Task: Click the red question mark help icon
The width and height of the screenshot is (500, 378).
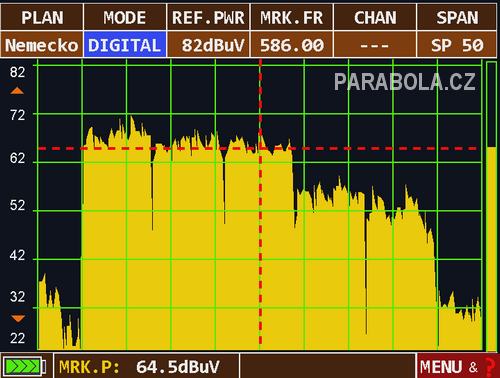Action: (x=489, y=367)
